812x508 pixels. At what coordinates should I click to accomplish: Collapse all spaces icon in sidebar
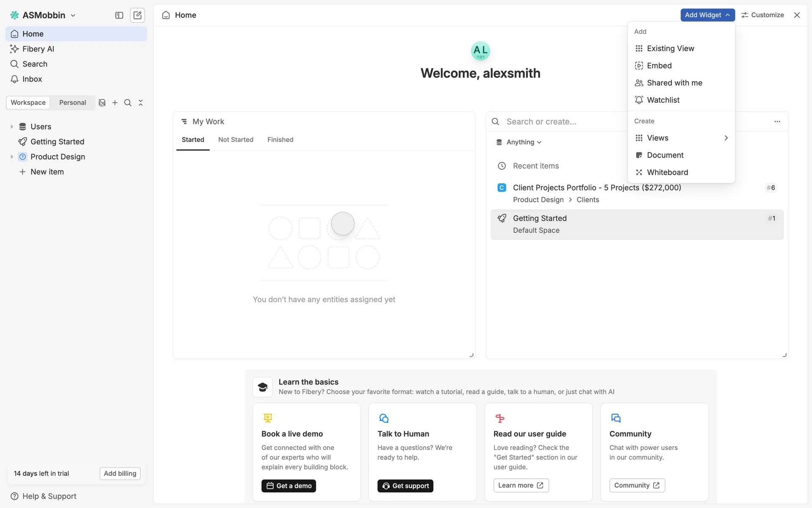point(141,103)
